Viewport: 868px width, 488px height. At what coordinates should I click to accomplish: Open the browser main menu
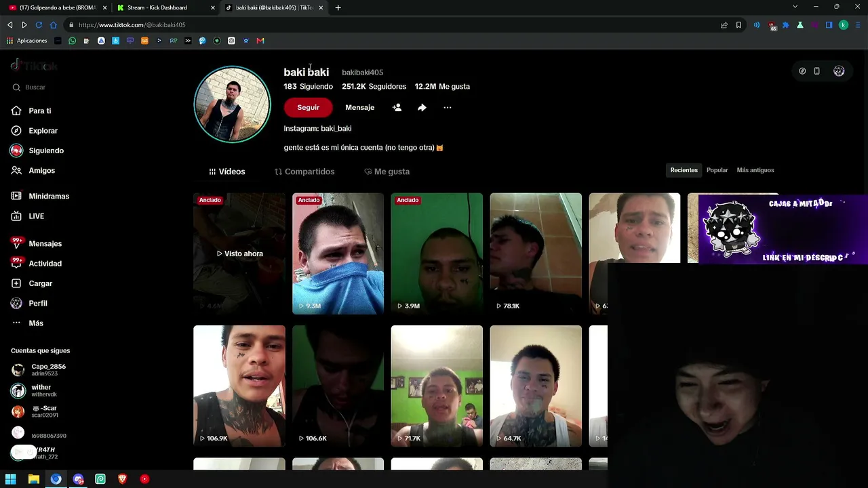858,25
